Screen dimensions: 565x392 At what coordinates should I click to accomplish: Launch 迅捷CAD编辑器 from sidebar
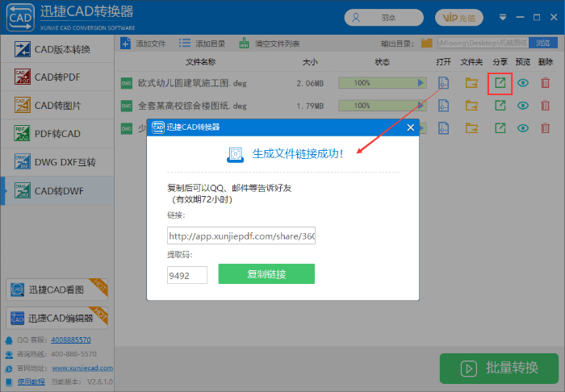point(57,318)
